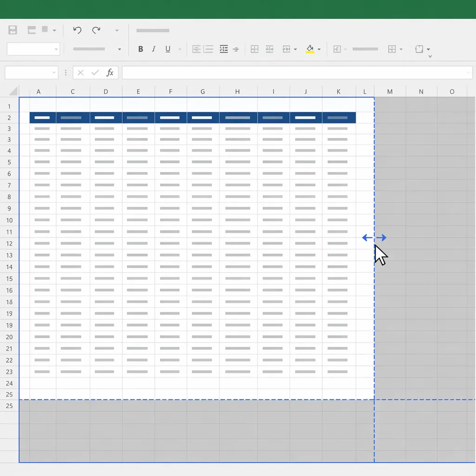Select column D header
Viewport: 476px width, 476px height.
[106, 92]
